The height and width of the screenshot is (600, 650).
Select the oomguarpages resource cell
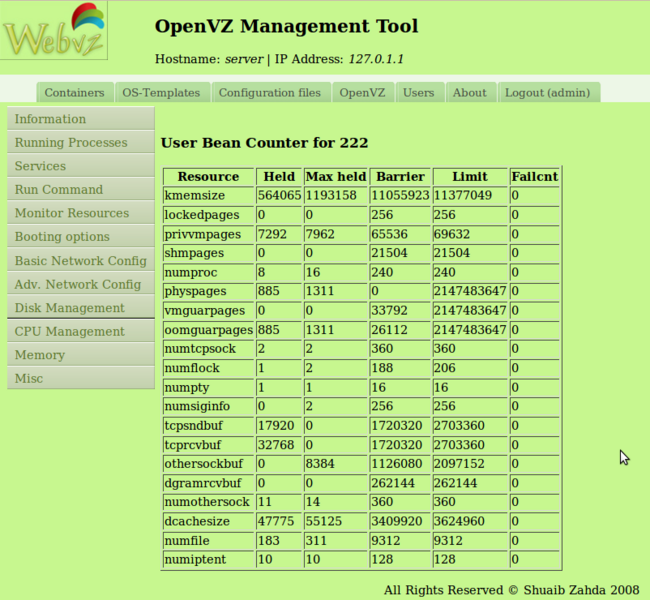tap(209, 330)
